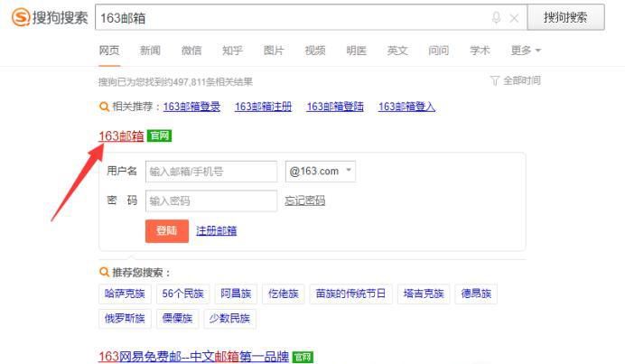Viewport: 625px width, 364px height.
Task: Click suggestion tag 塔吉克族
Action: pos(424,294)
